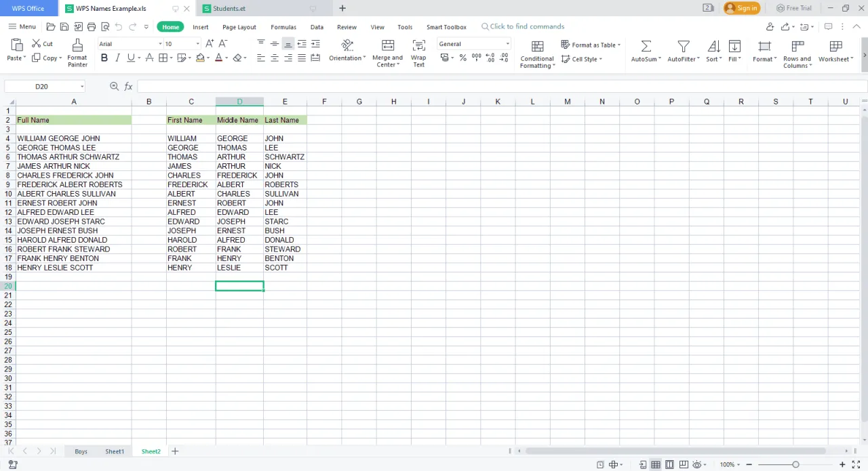This screenshot has width=868, height=471.
Task: Click the zoom out minus control
Action: pos(749,464)
